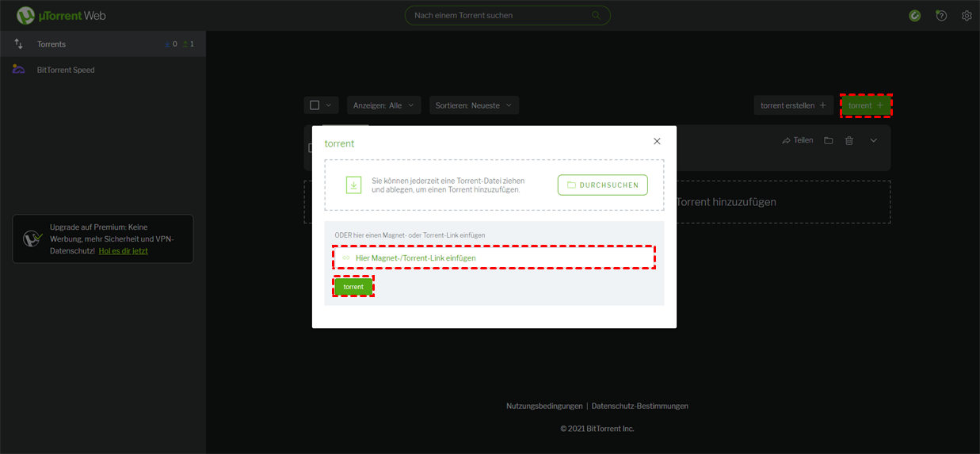Click the DURCHSUCHEN browse button
This screenshot has height=454, width=980.
(x=603, y=185)
